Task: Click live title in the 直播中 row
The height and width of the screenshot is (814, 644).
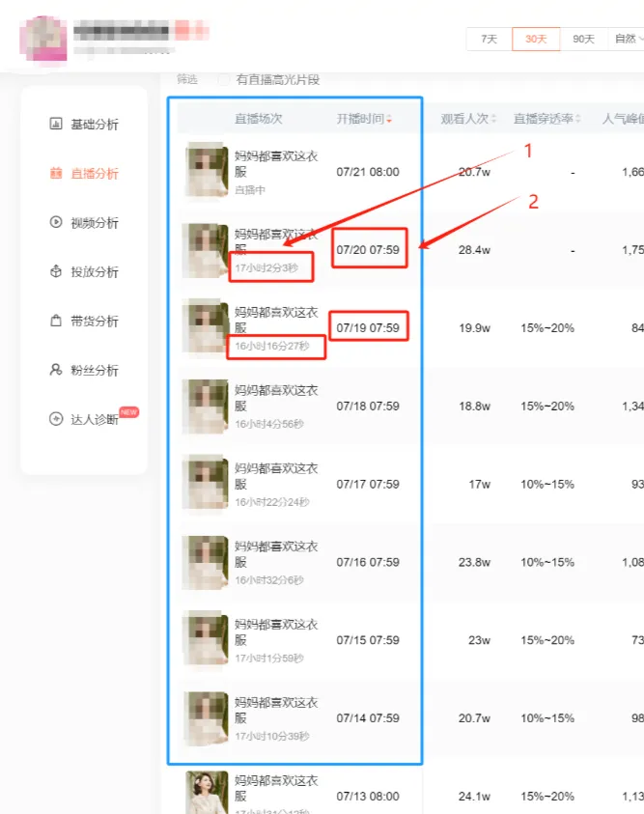Action: coord(276,163)
